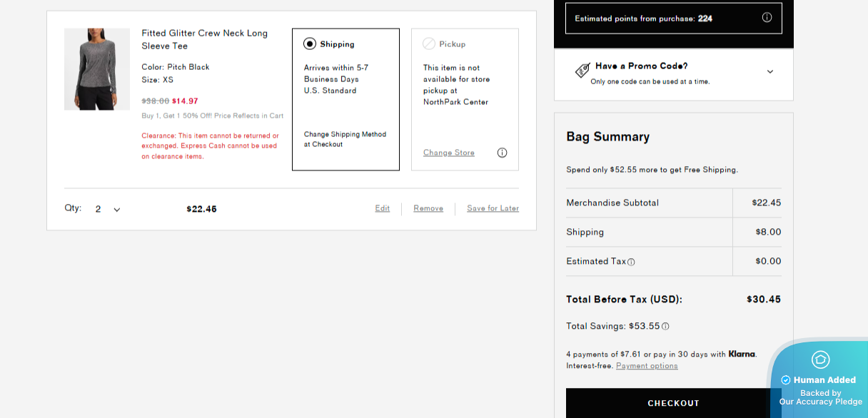Click the info icon next to Total Savings

tap(665, 327)
